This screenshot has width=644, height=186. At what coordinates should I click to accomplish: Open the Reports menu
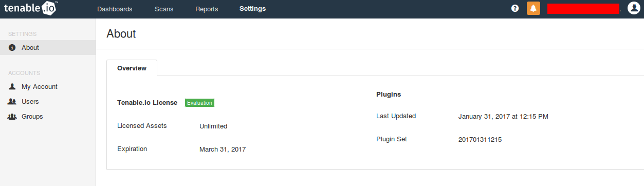[x=207, y=9]
